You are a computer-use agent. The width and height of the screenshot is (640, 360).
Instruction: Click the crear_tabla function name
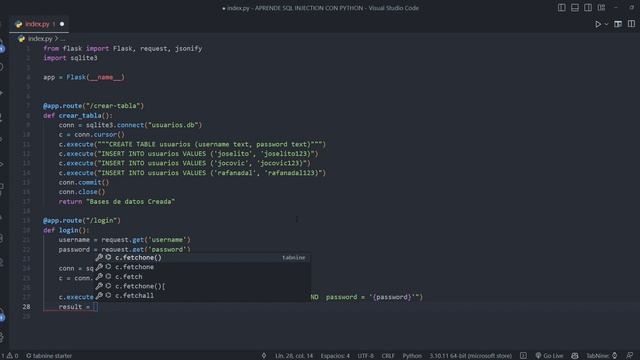pyautogui.click(x=80, y=116)
